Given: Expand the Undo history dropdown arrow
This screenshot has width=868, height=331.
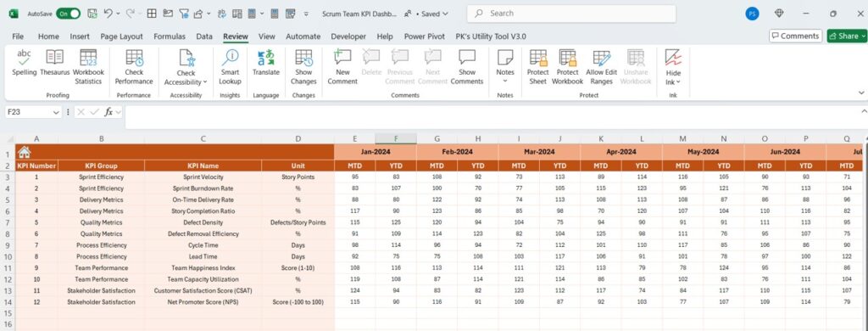Looking at the screenshot, I should [118, 14].
